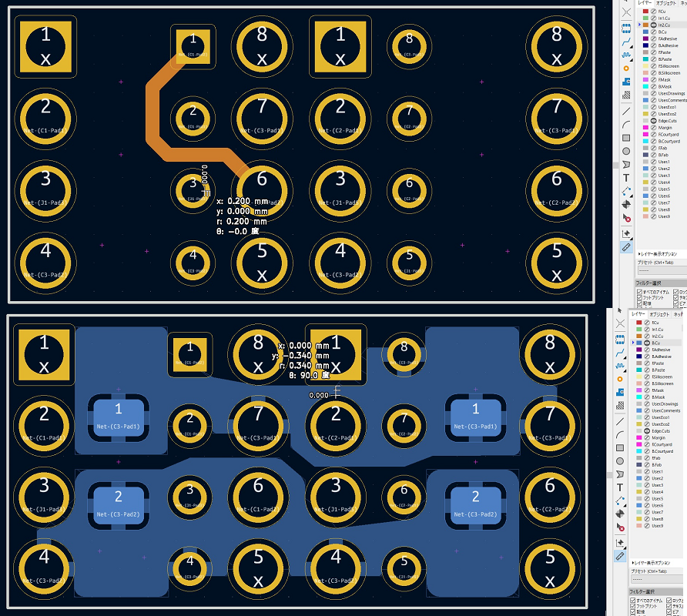The image size is (687, 616).
Task: Choose the text tool in lower window
Action: 620,487
